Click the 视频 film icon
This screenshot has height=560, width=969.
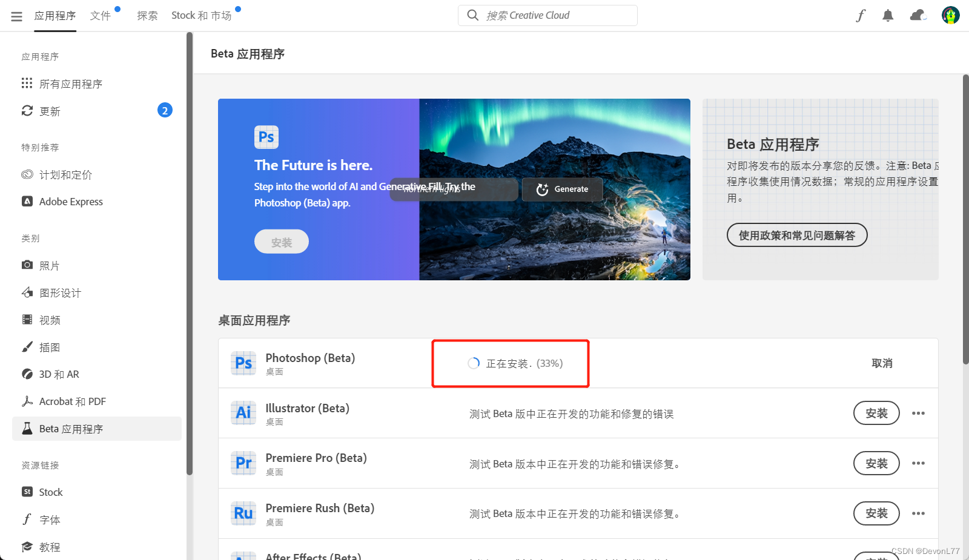click(27, 320)
